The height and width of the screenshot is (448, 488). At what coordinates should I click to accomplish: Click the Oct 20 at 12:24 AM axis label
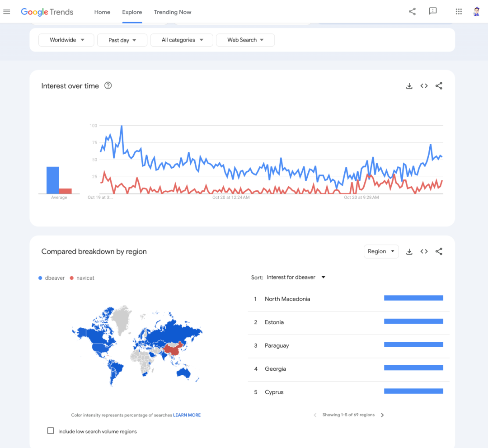click(231, 198)
